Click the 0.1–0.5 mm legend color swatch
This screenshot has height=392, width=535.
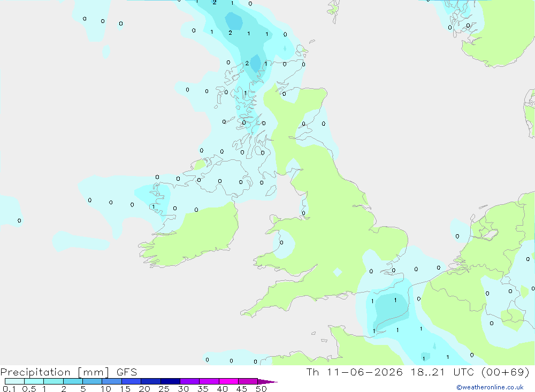click(x=14, y=381)
